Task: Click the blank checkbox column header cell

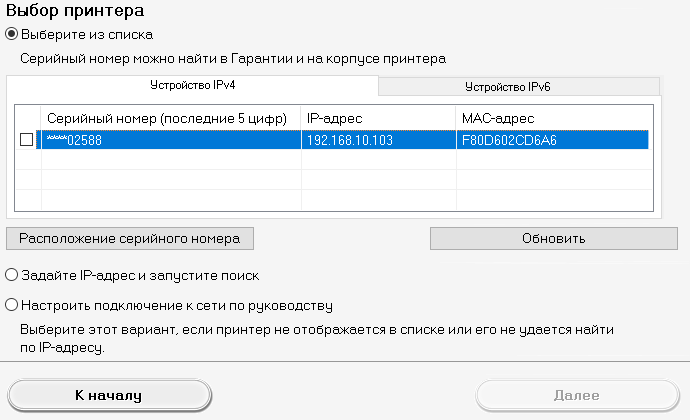Action: pos(26,119)
